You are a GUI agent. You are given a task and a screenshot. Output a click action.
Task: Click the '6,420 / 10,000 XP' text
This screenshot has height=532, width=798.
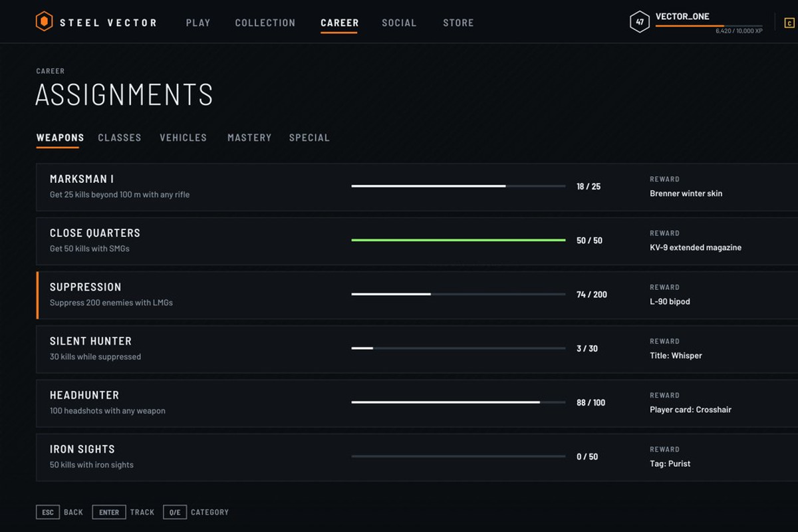[739, 31]
